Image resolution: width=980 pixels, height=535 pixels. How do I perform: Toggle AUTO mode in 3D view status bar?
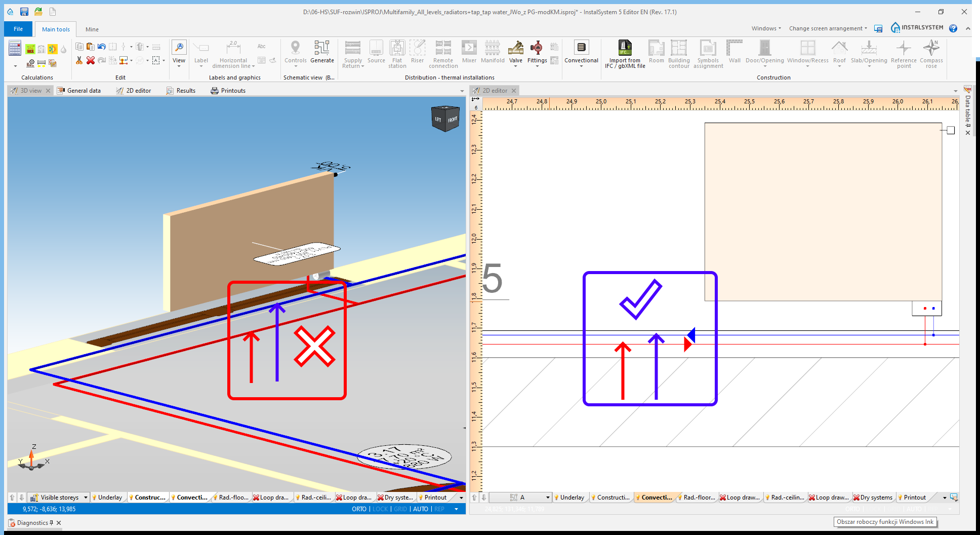(x=420, y=509)
